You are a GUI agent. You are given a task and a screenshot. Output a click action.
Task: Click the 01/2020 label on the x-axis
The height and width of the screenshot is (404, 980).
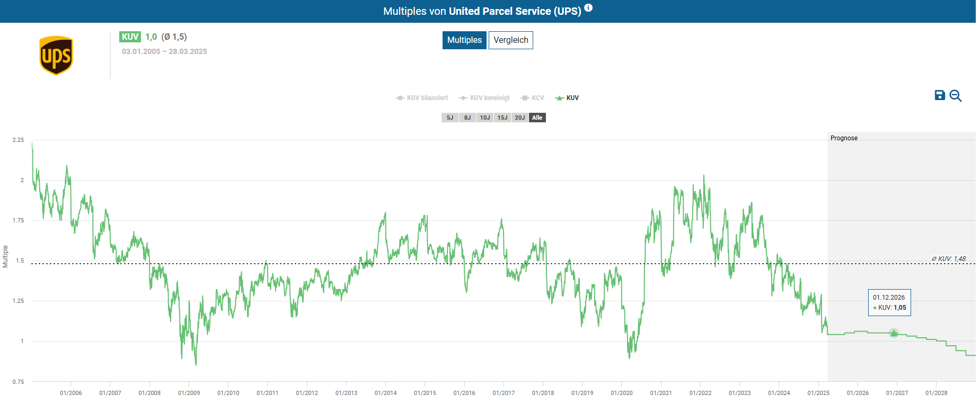click(621, 393)
